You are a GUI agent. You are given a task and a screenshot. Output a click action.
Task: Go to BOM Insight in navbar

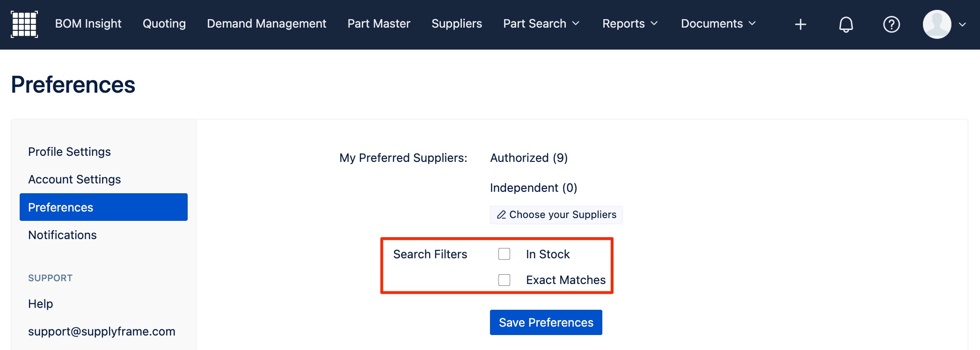88,24
